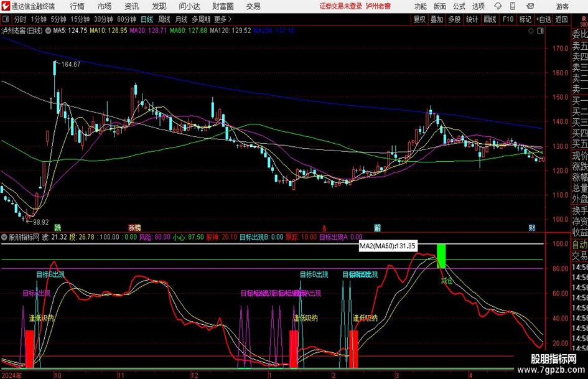This screenshot has height=379, width=588.
Task: Click the diamond icon above price axis
Action: (531, 31)
